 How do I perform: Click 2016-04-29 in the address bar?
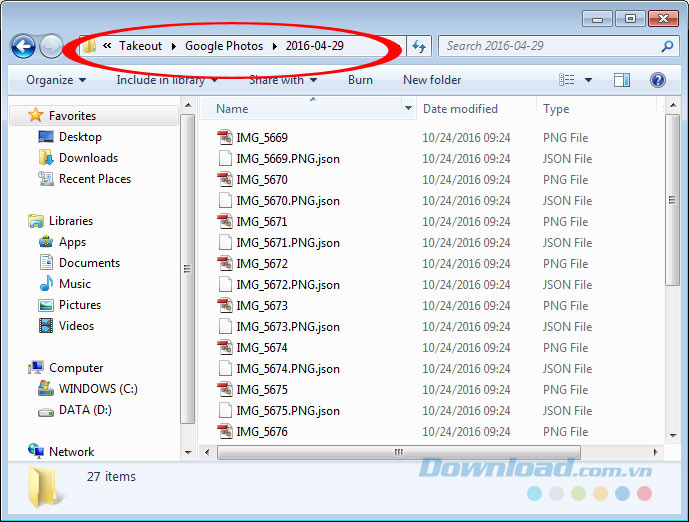click(x=315, y=46)
